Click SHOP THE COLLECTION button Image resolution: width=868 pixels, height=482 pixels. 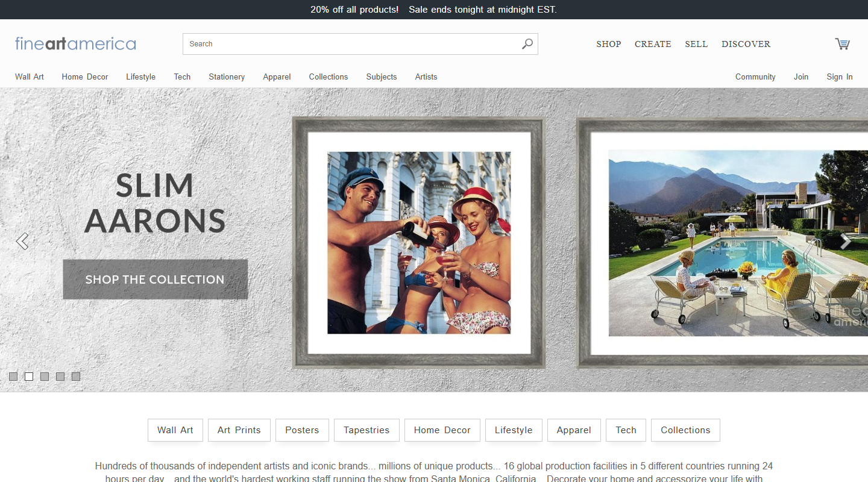click(155, 280)
